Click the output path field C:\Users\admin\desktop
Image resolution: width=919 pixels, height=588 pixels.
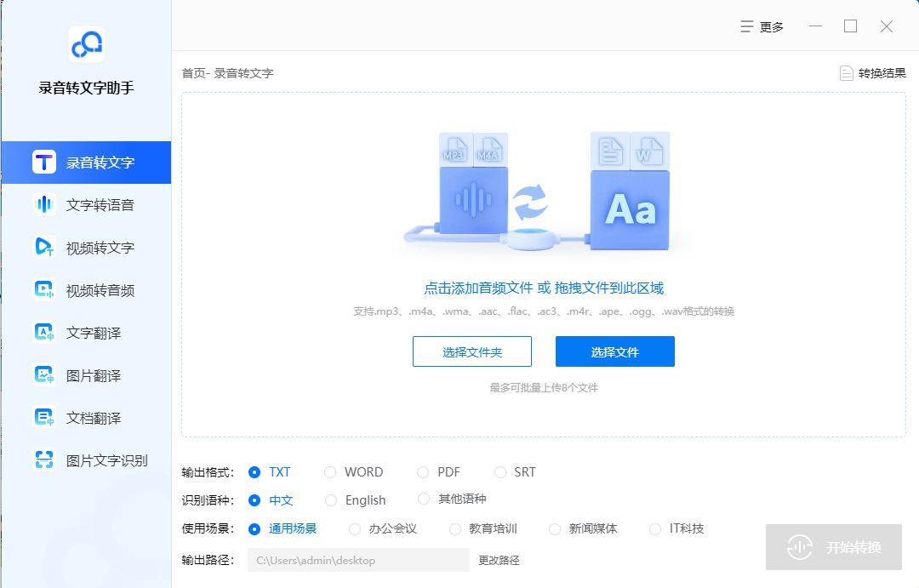(358, 560)
